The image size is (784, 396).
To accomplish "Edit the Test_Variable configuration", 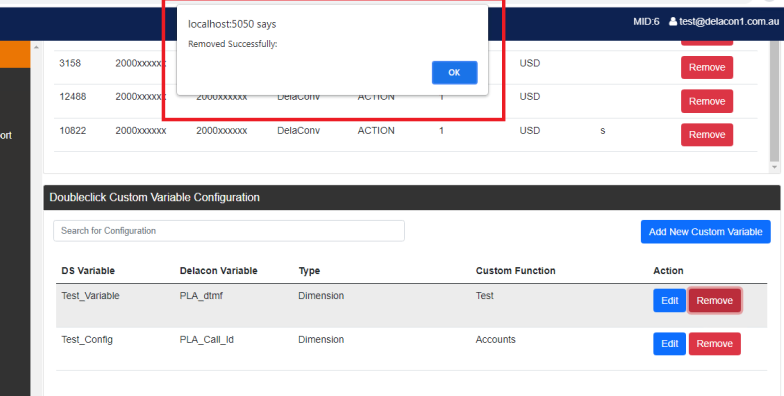I will pos(669,300).
